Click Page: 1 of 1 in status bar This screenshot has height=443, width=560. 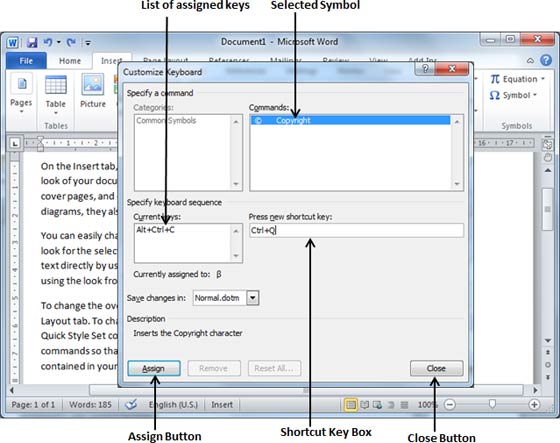[33, 405]
